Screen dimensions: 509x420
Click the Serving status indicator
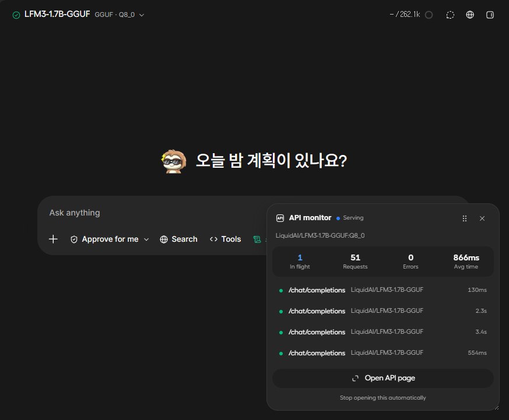pyautogui.click(x=350, y=218)
